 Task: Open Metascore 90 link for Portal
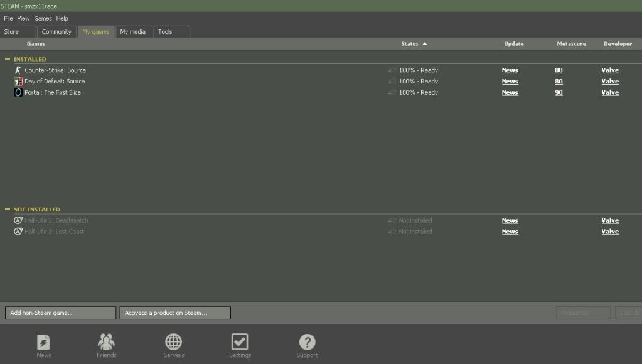559,92
